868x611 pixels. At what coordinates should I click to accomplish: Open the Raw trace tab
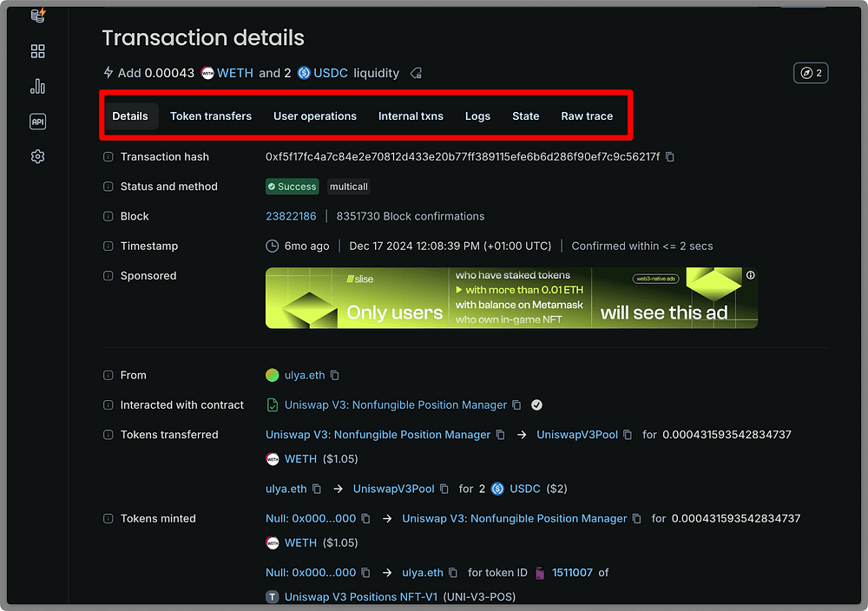point(587,116)
